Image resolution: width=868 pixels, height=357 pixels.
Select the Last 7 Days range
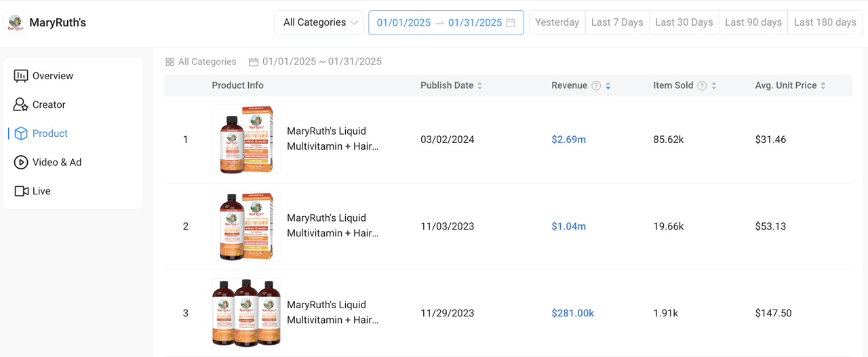coord(617,22)
